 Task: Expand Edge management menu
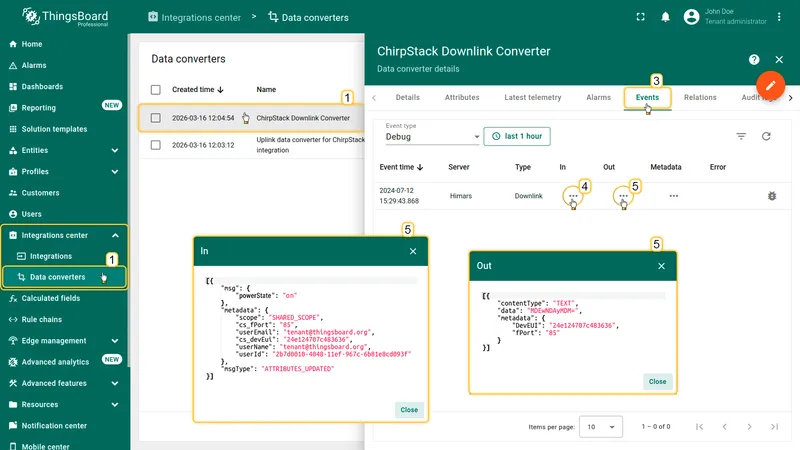coord(115,341)
